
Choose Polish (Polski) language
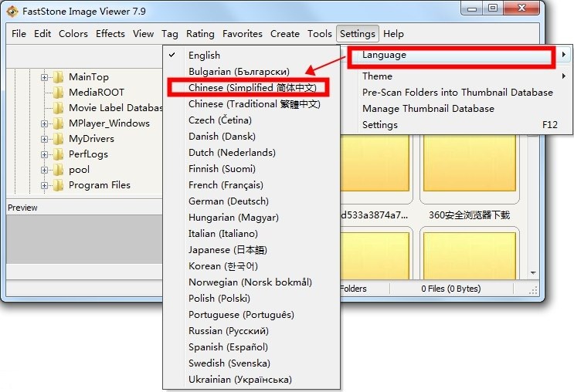click(251, 299)
